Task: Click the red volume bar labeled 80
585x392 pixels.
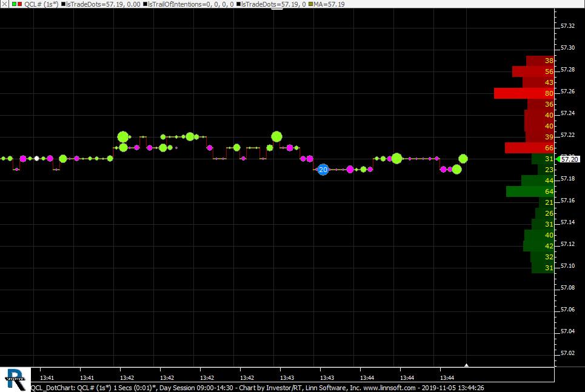Action: [524, 93]
